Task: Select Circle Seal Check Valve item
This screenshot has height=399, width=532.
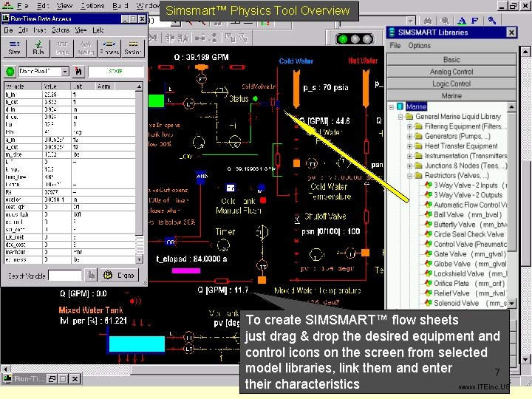Action: click(x=465, y=234)
